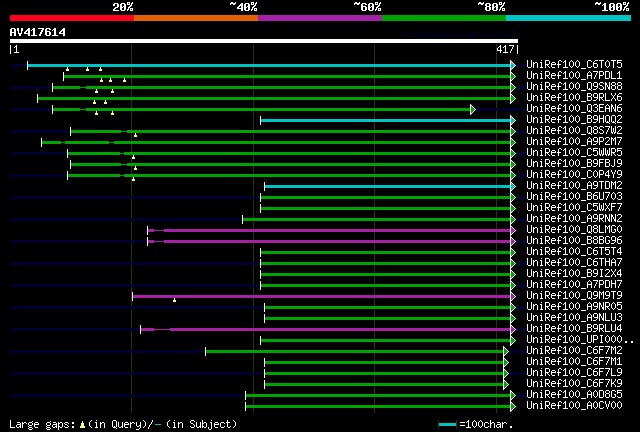Select the UniRef100_C5WWR5 label
Viewport: 640px width, 432px height.
point(574,152)
